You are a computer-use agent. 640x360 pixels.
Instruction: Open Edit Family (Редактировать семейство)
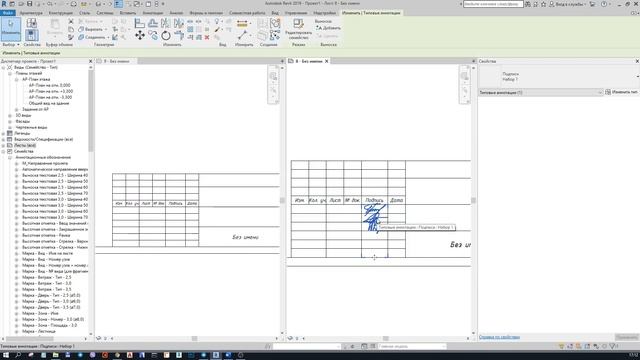click(298, 29)
